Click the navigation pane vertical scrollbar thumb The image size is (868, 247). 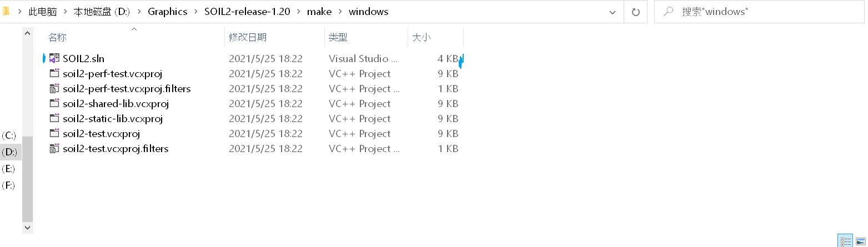click(28, 178)
